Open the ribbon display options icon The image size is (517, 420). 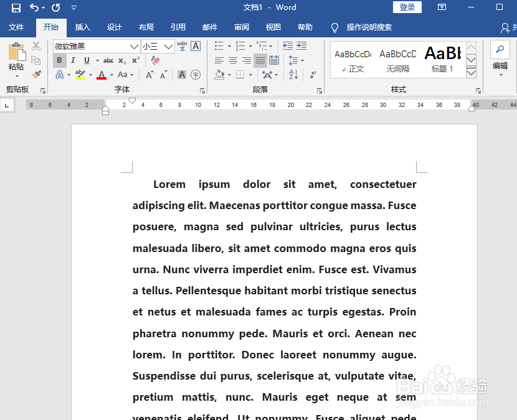point(442,7)
